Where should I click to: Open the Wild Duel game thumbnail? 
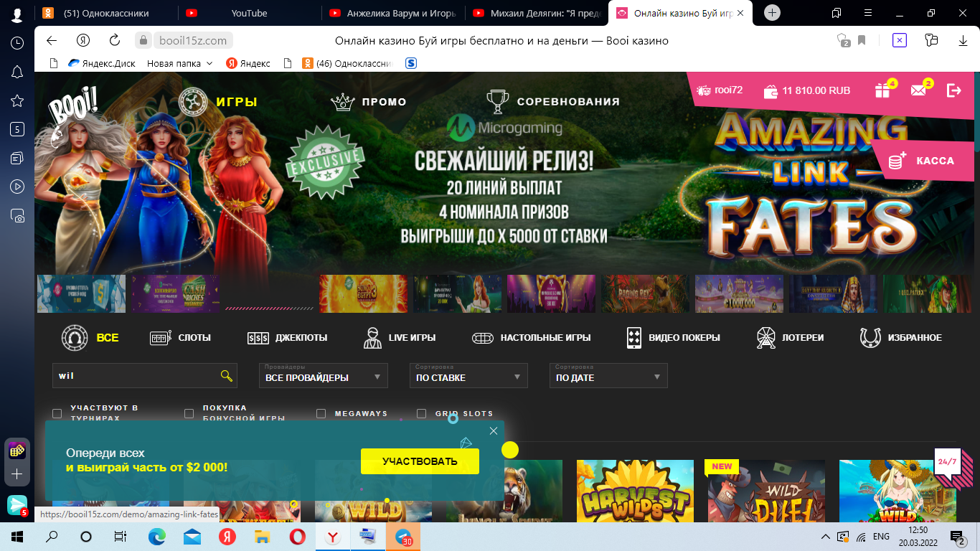tap(766, 491)
